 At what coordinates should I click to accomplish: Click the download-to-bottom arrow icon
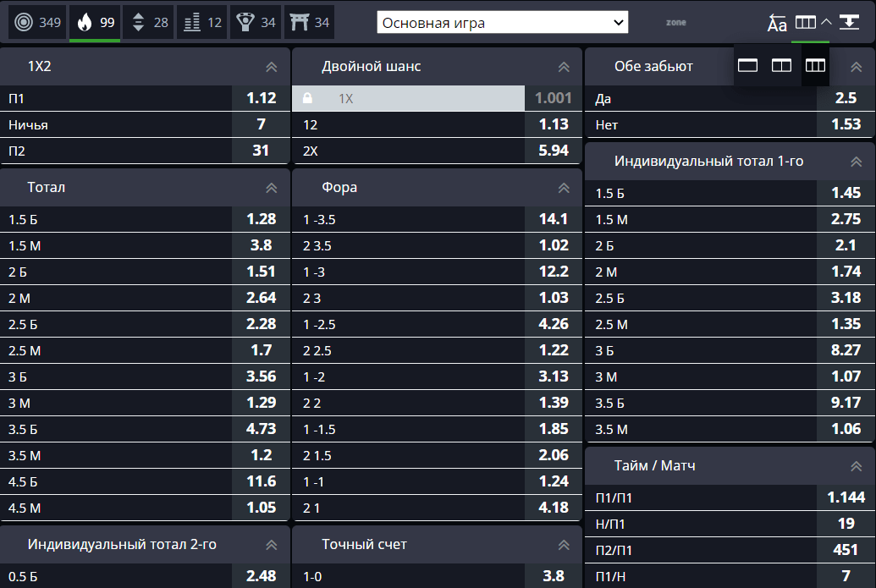tap(849, 22)
